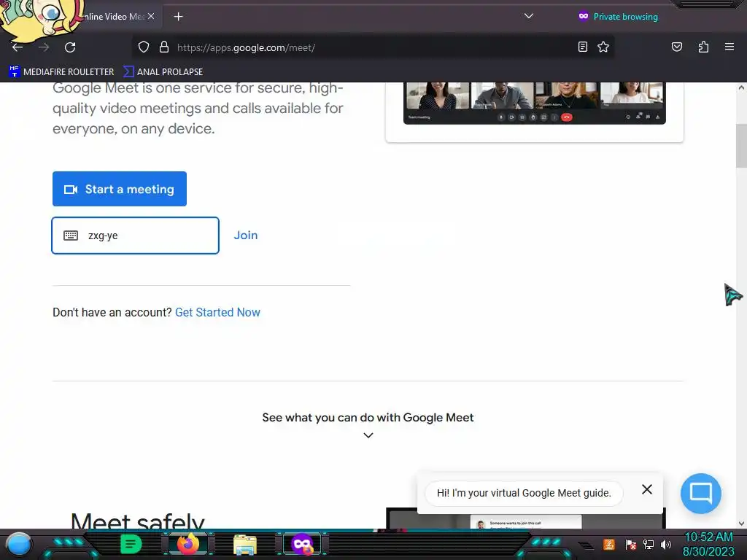Screen dimensions: 747x560
Task: Open the MEDIAFIRE ROULETTER bookmark
Action: point(61,72)
